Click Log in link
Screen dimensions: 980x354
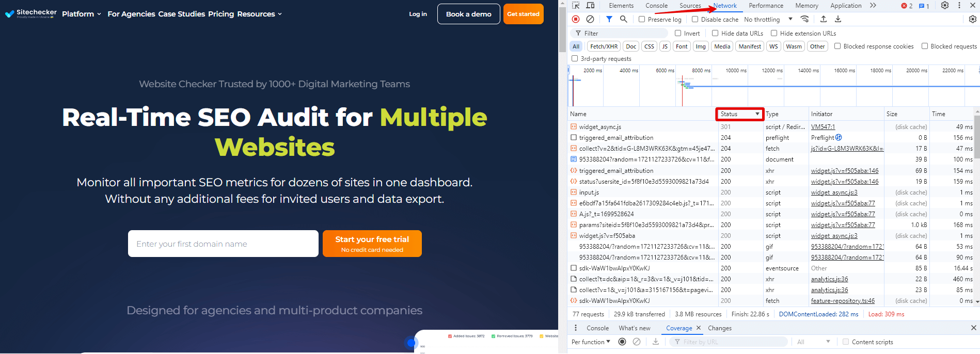418,14
